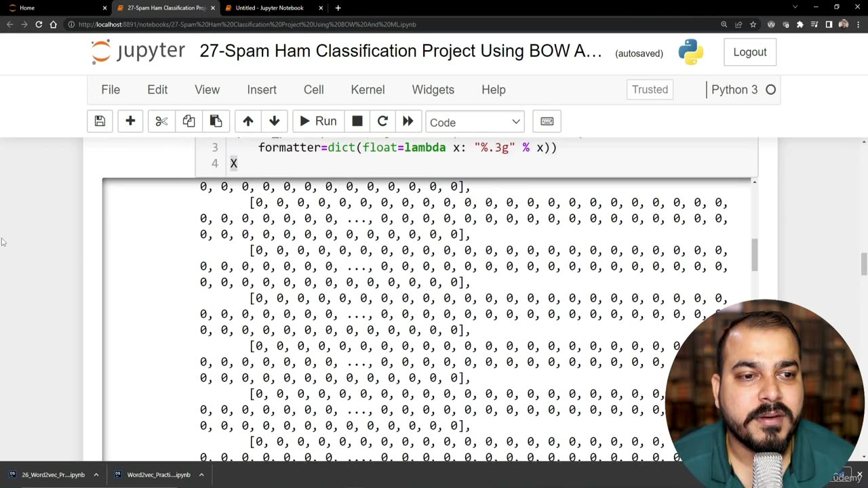Go forward with the browser forward arrow

coord(24,24)
